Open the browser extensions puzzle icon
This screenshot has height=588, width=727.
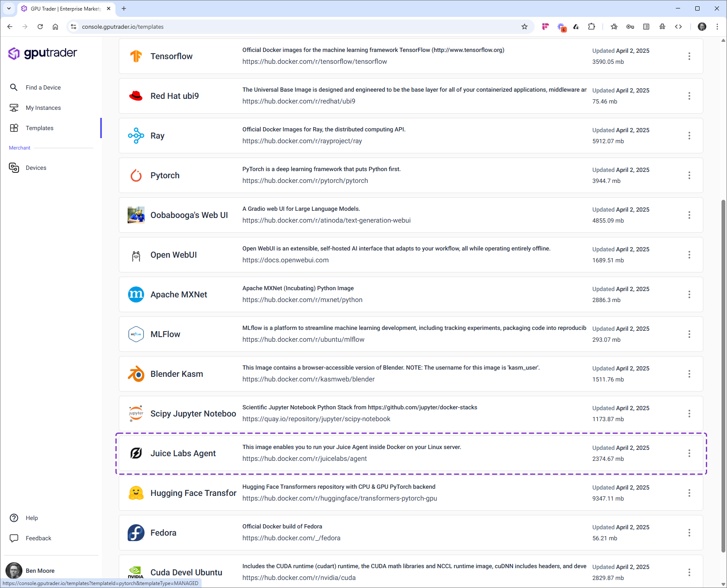591,27
